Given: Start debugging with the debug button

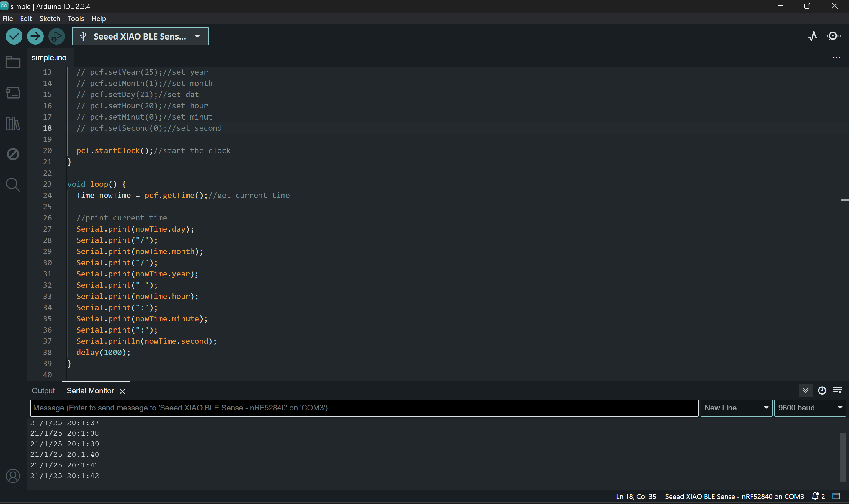Looking at the screenshot, I should point(56,36).
